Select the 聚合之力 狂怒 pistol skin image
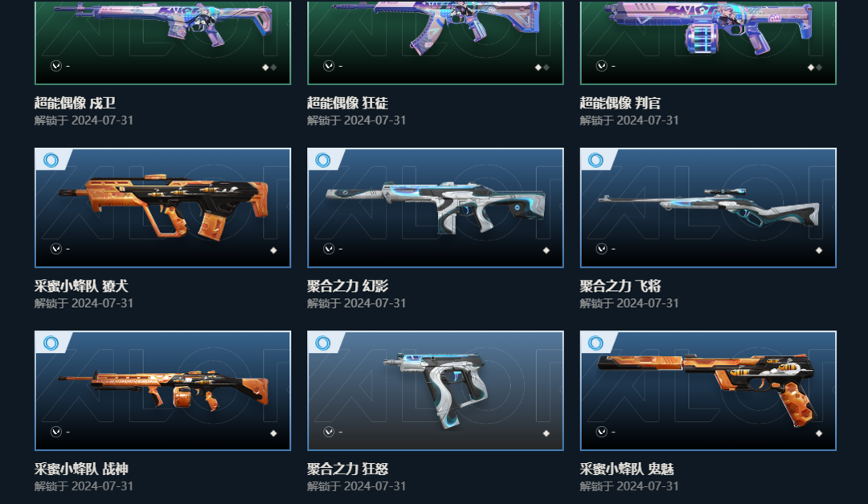The width and height of the screenshot is (868, 504). [x=436, y=391]
